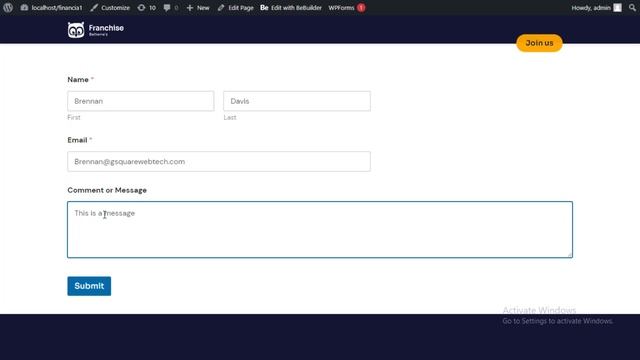Image resolution: width=640 pixels, height=360 pixels.
Task: Open the localhost/financia1 site menu
Action: (x=52, y=8)
